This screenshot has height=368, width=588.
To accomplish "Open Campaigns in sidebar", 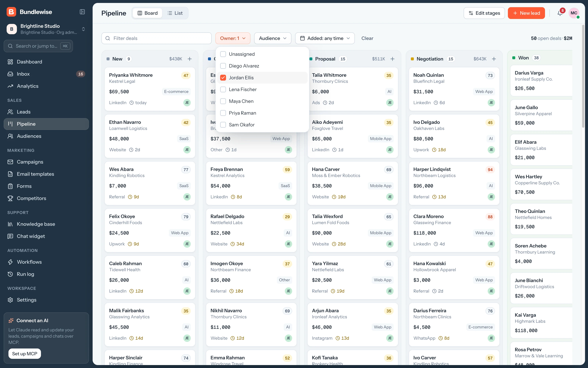I will pos(46,162).
